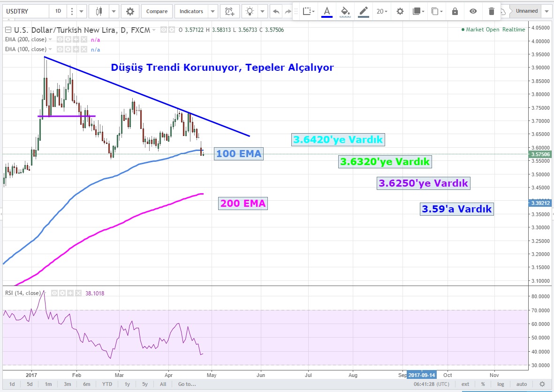Click the text color swatch A

(x=327, y=11)
